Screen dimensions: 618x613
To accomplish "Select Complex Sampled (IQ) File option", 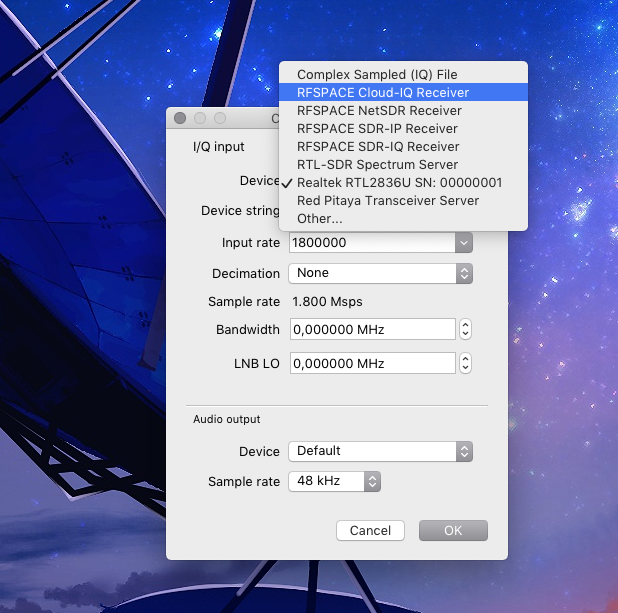I will click(403, 74).
